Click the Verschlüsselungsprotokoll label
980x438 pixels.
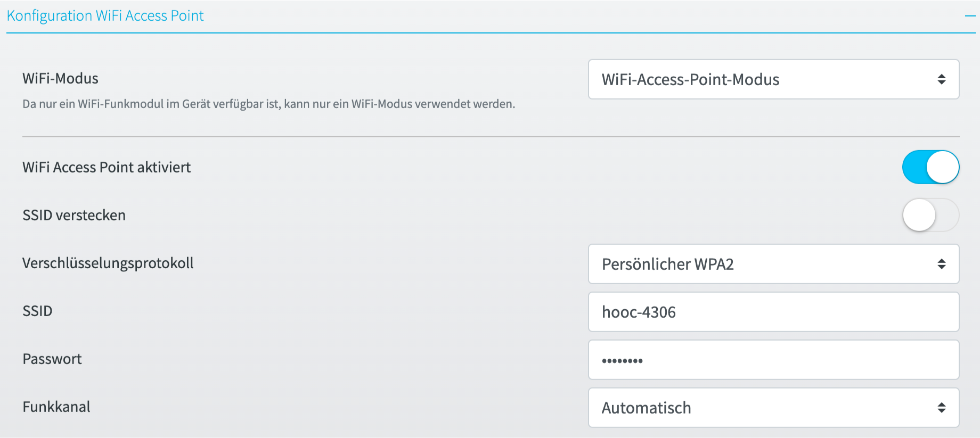(108, 263)
